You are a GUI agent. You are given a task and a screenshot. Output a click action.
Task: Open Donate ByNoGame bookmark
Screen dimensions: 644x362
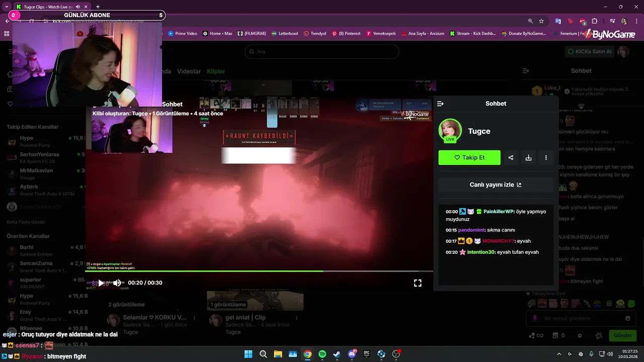coord(524,34)
